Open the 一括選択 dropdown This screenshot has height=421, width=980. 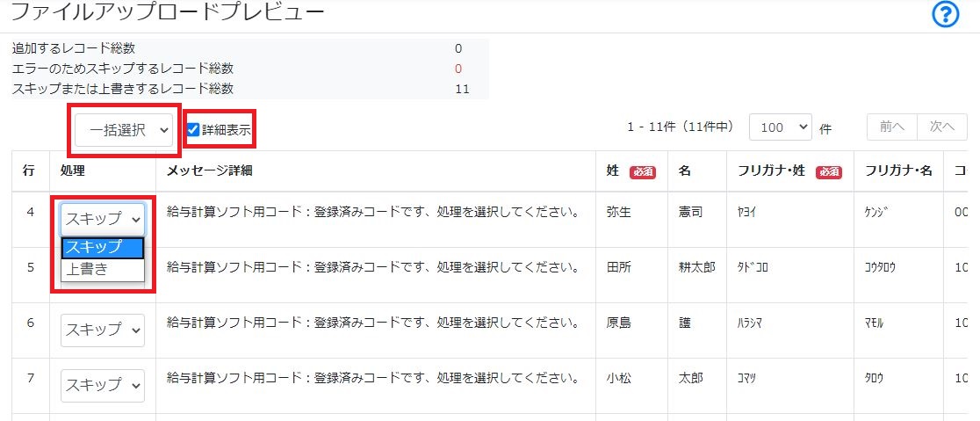click(124, 129)
